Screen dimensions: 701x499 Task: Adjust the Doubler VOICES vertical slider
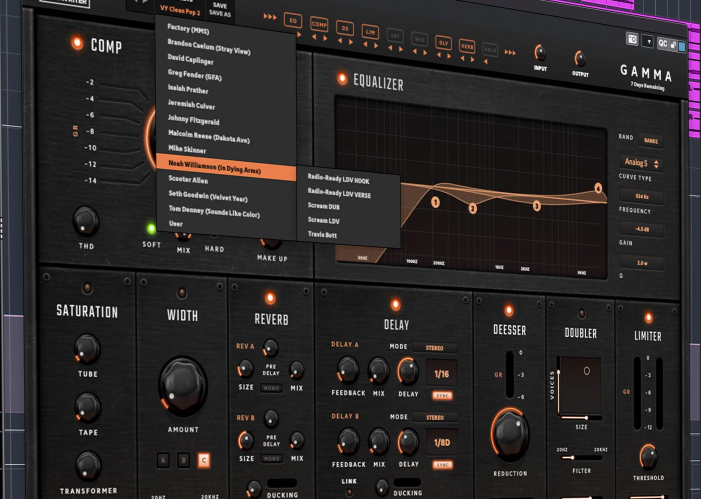(x=559, y=385)
